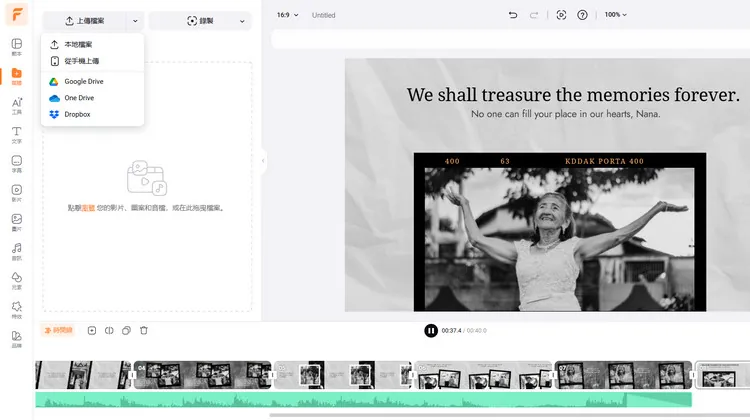Collapse the left media panel handle
Screen dimensions: 750x420
[x=264, y=161]
